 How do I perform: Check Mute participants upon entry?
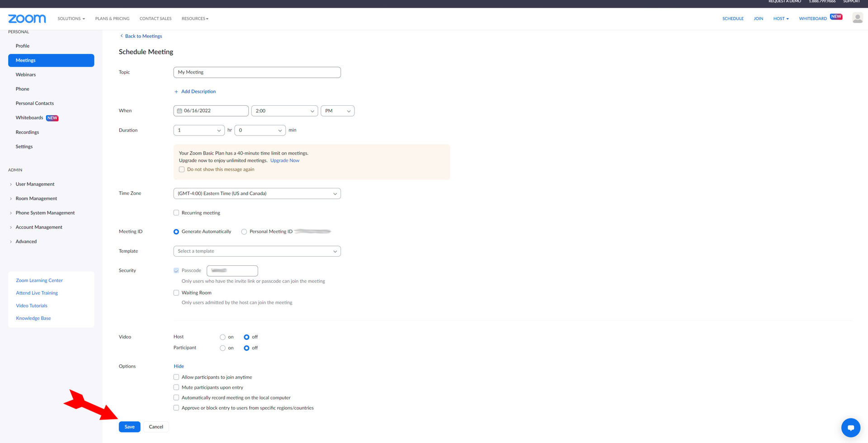[176, 387]
